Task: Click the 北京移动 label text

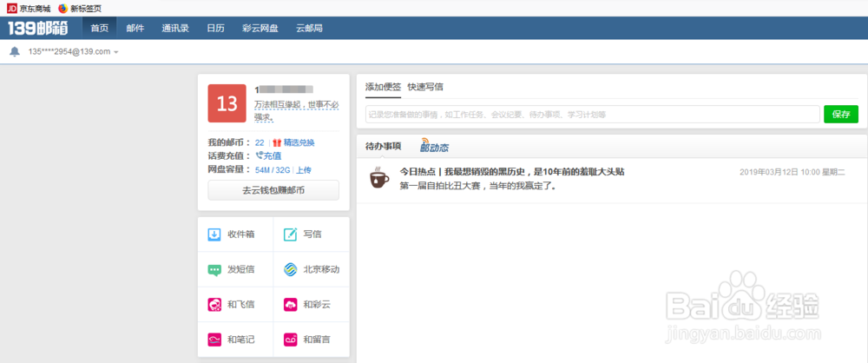Action: (321, 270)
